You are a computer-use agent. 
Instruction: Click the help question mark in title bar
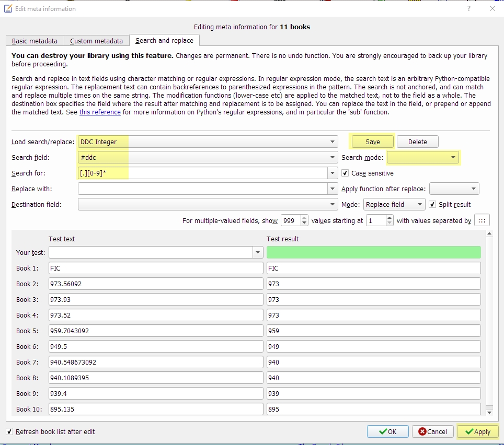[x=469, y=8]
